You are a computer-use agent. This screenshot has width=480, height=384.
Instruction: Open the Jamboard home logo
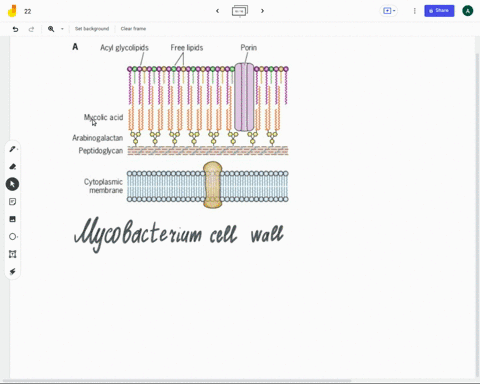(x=12, y=11)
